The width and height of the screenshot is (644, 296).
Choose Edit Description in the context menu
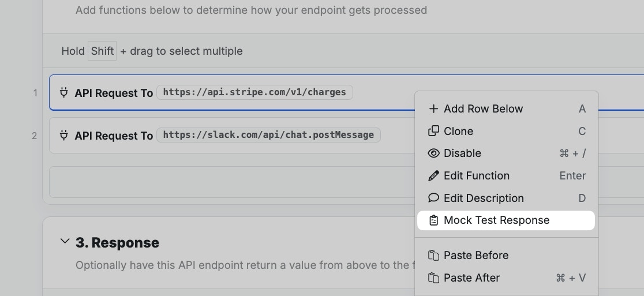484,198
